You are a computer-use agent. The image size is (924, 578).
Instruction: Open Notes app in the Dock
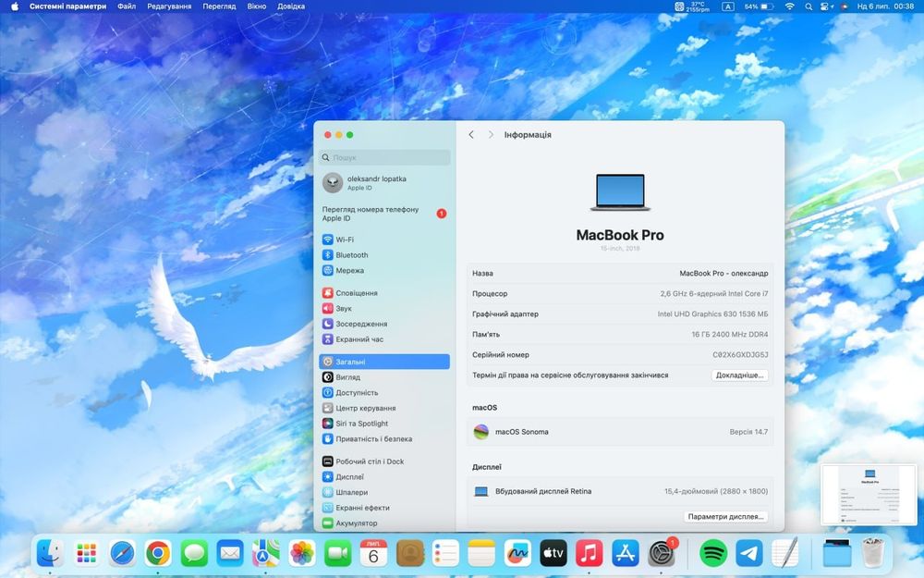(481, 554)
